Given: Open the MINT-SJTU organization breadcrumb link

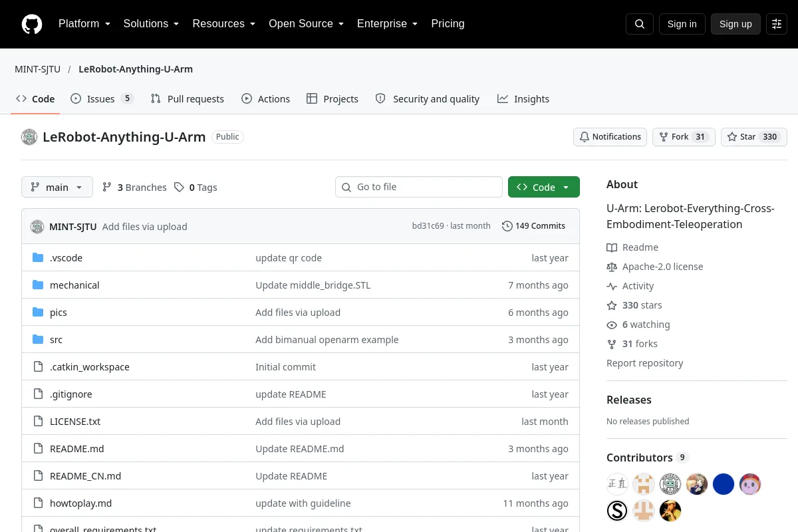Looking at the screenshot, I should tap(37, 69).
